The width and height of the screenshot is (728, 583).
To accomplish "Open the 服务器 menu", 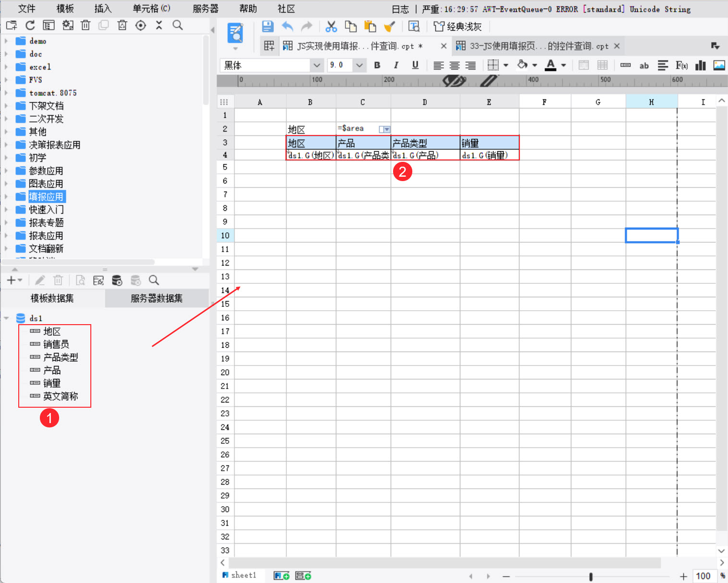I will click(x=205, y=9).
